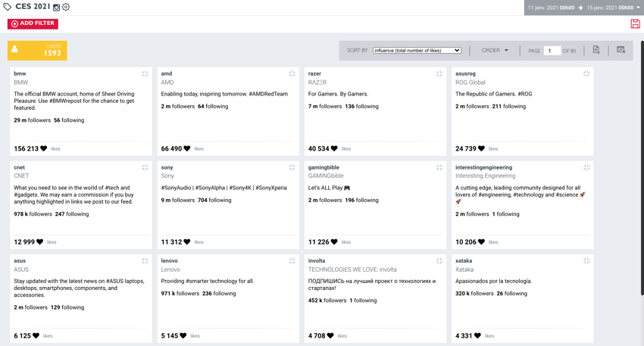Click the heart icon beside 12 999
This screenshot has width=644, height=346.
pyautogui.click(x=40, y=242)
